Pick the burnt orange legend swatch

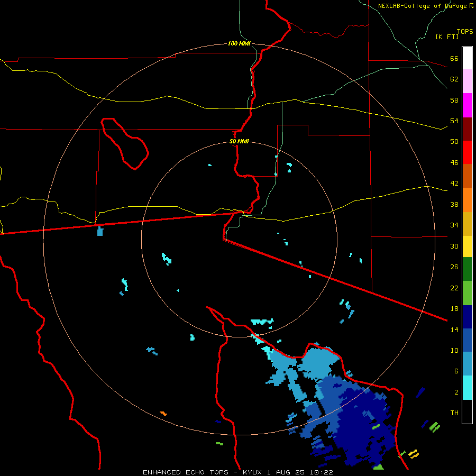tap(467, 176)
